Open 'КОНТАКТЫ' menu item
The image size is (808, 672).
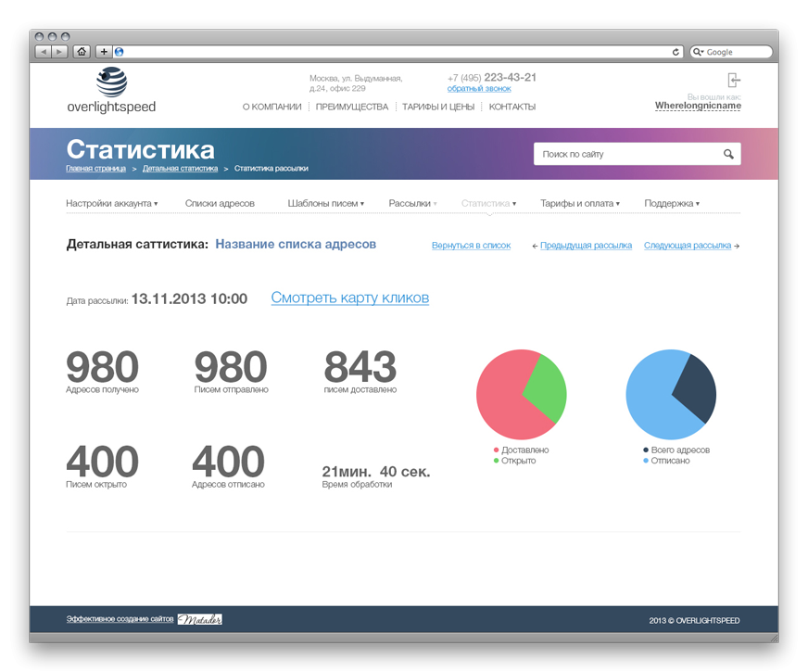512,107
